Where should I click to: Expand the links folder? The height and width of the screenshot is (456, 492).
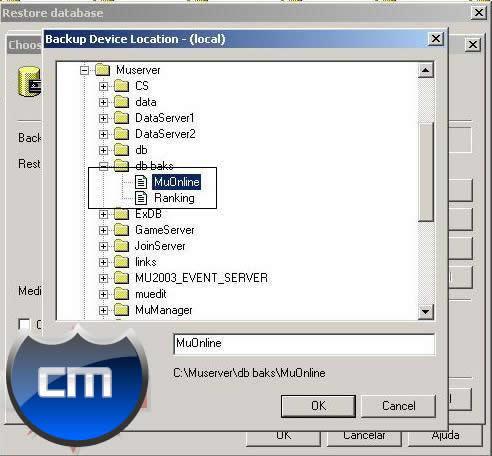(103, 262)
